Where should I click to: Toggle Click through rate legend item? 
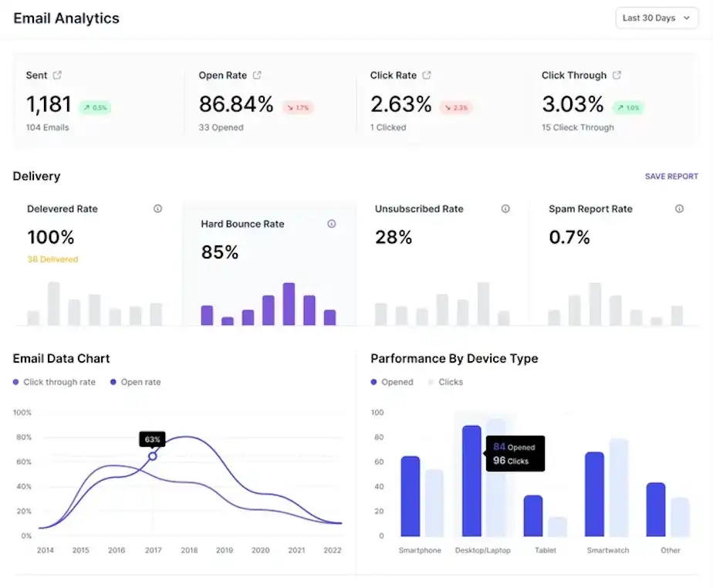click(54, 382)
